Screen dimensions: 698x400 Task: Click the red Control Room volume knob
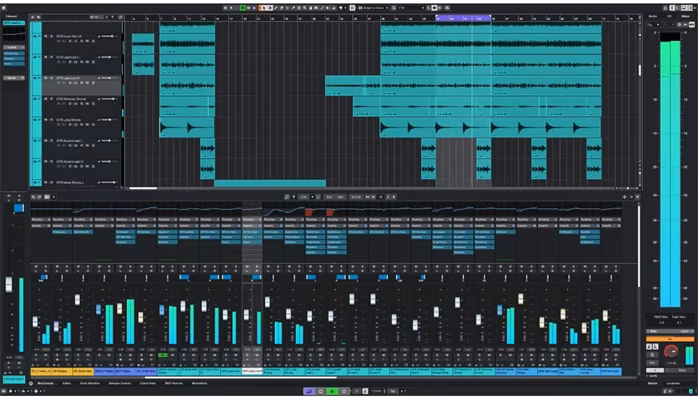point(670,352)
